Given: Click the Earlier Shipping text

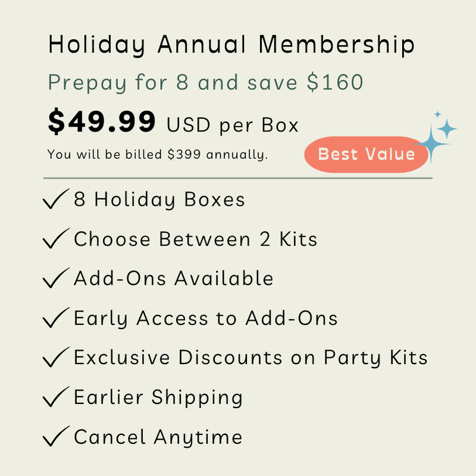Looking at the screenshot, I should click(158, 397).
